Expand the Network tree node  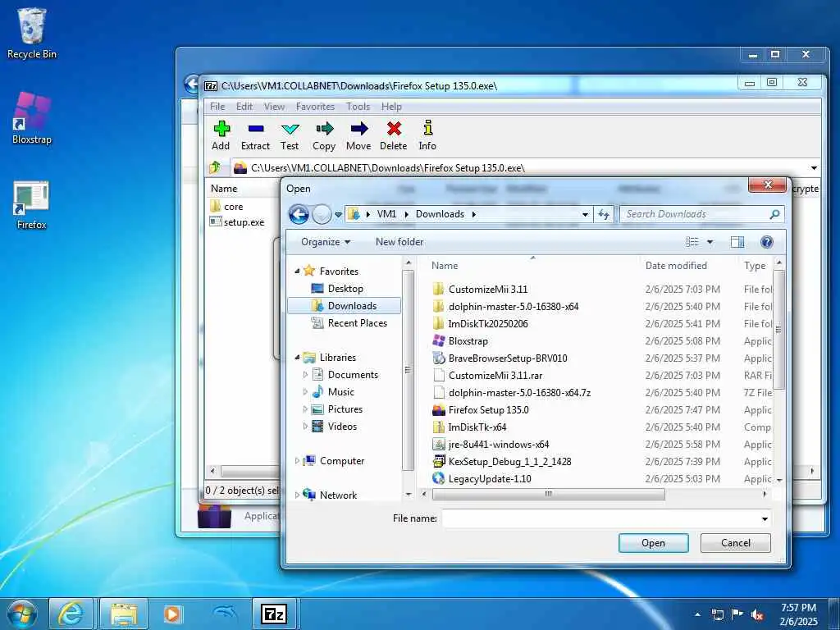(x=297, y=495)
